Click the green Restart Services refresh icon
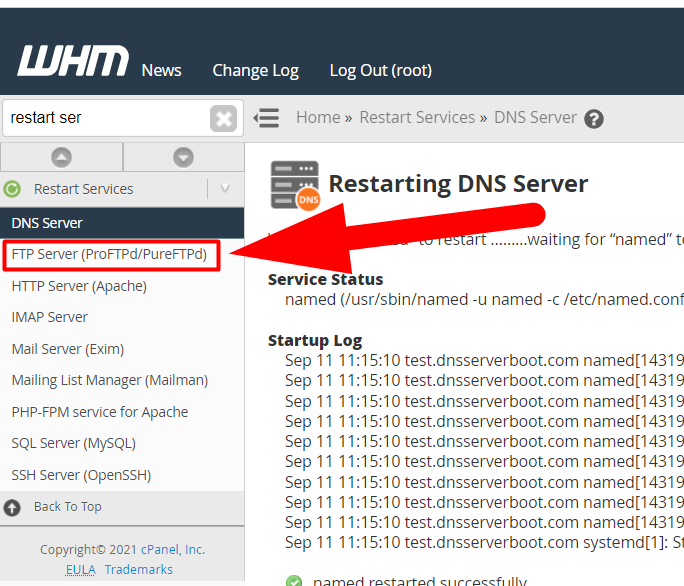 point(12,189)
